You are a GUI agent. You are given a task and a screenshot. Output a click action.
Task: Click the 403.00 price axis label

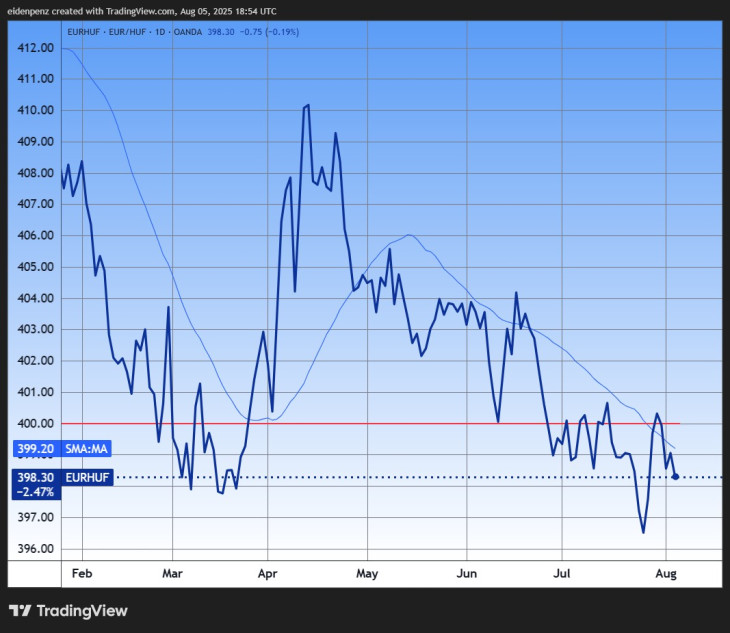35,329
